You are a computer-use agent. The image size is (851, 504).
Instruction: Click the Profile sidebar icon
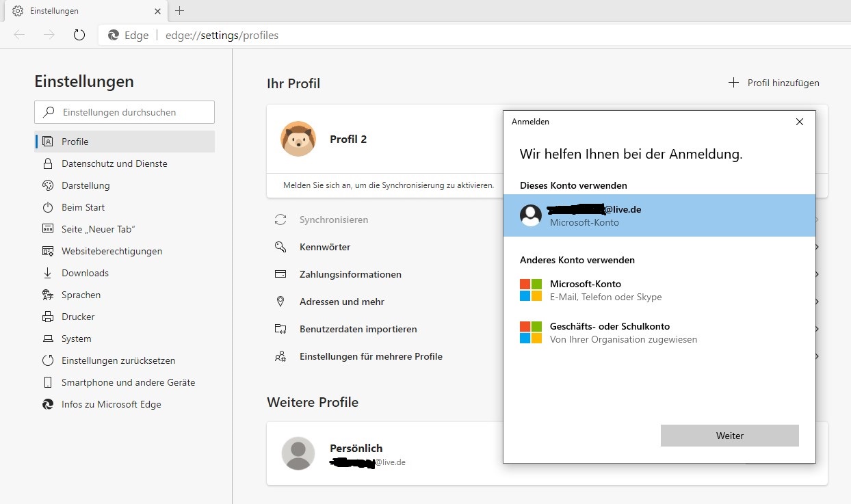[x=48, y=142]
